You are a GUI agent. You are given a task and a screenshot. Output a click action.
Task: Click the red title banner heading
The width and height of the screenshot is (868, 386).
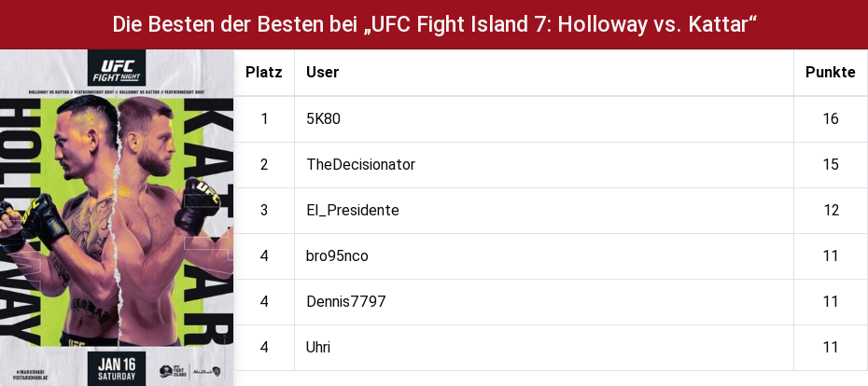[x=435, y=25]
